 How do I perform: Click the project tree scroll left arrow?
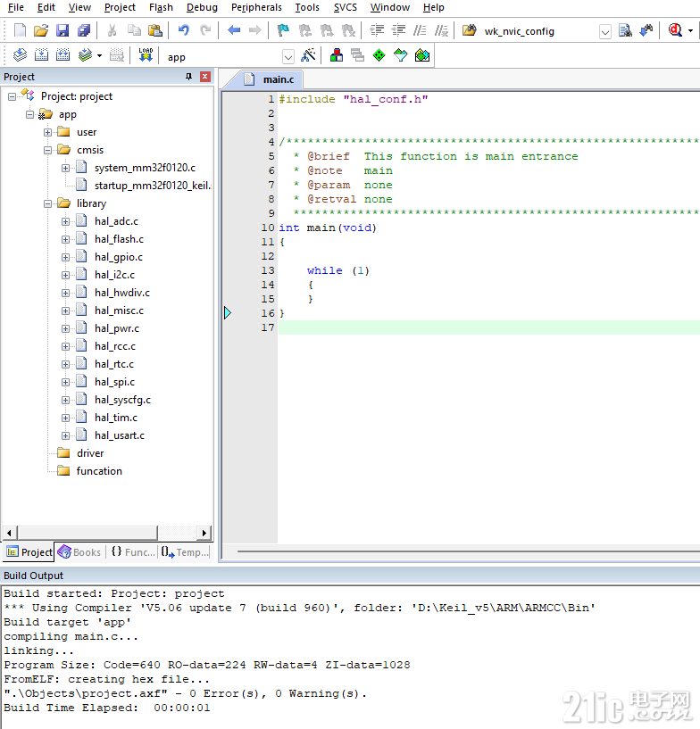pyautogui.click(x=10, y=533)
